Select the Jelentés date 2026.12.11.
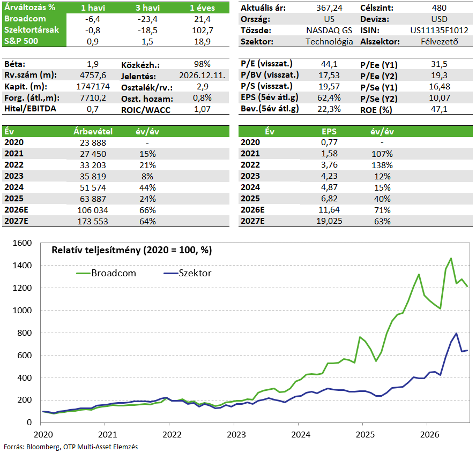 (202, 76)
